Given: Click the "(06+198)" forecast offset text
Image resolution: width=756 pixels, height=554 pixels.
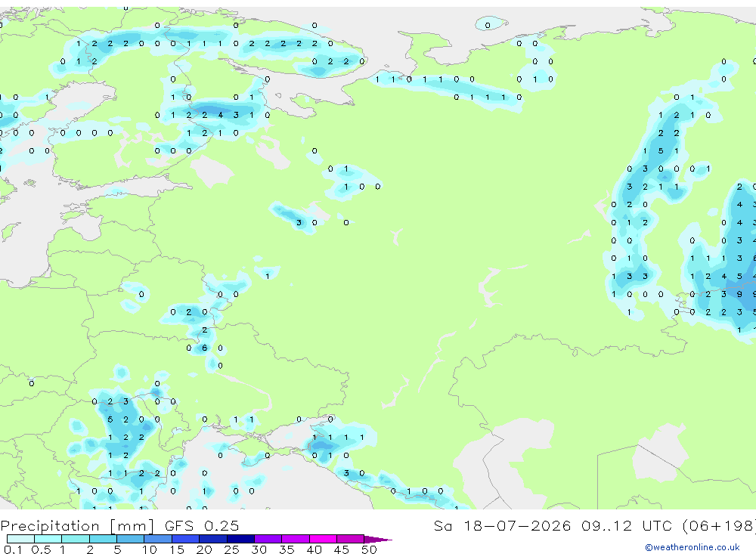Looking at the screenshot, I should 720,525.
